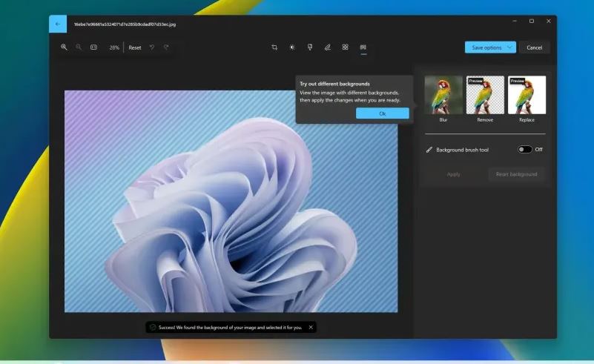The width and height of the screenshot is (594, 364).
Task: Select the Crop tool
Action: (274, 47)
